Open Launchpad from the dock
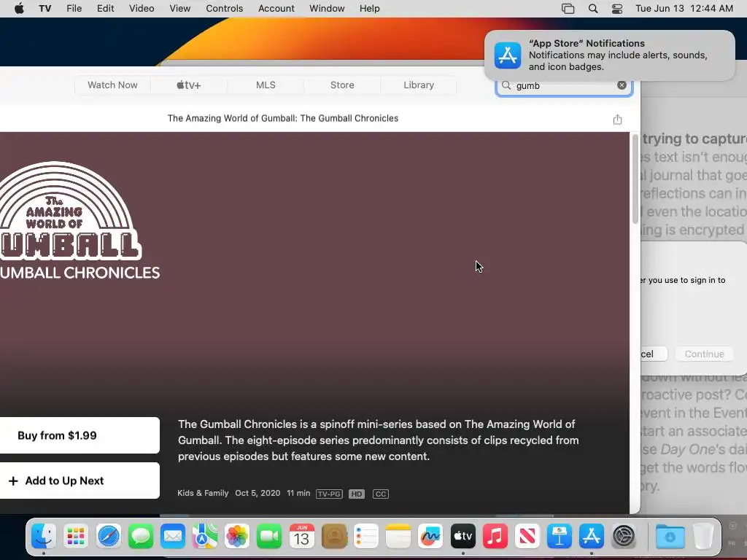Screen dimensions: 747x560 point(76,536)
